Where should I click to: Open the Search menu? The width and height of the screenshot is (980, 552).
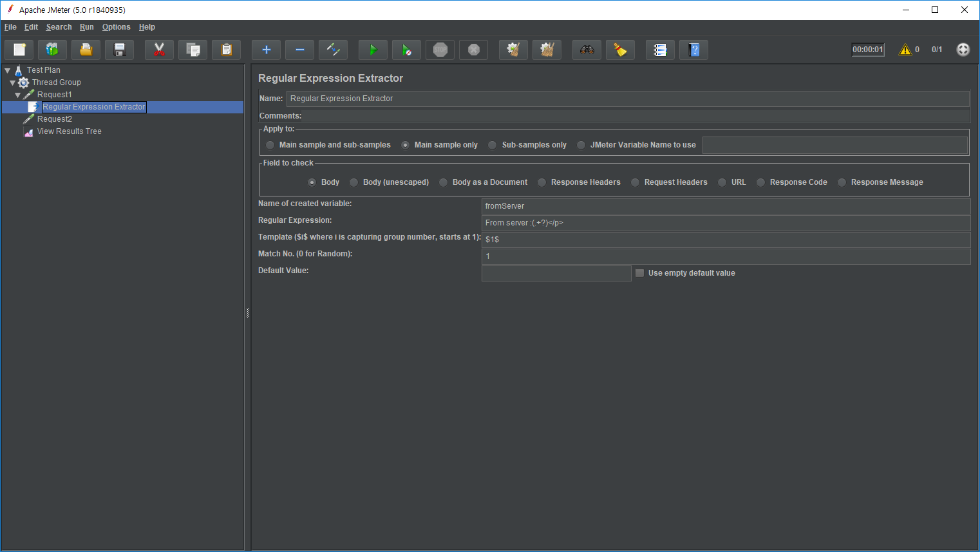pyautogui.click(x=59, y=27)
